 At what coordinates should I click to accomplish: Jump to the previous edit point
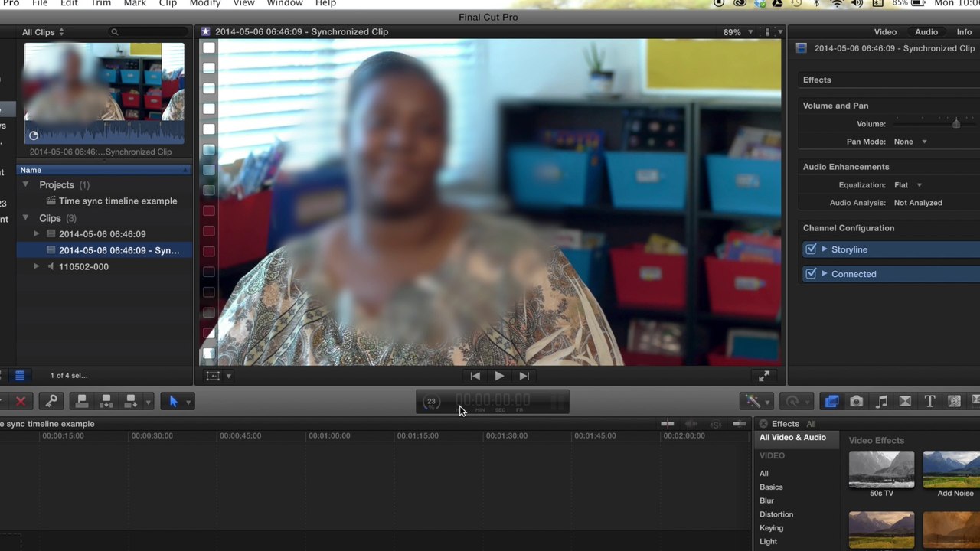coord(475,376)
